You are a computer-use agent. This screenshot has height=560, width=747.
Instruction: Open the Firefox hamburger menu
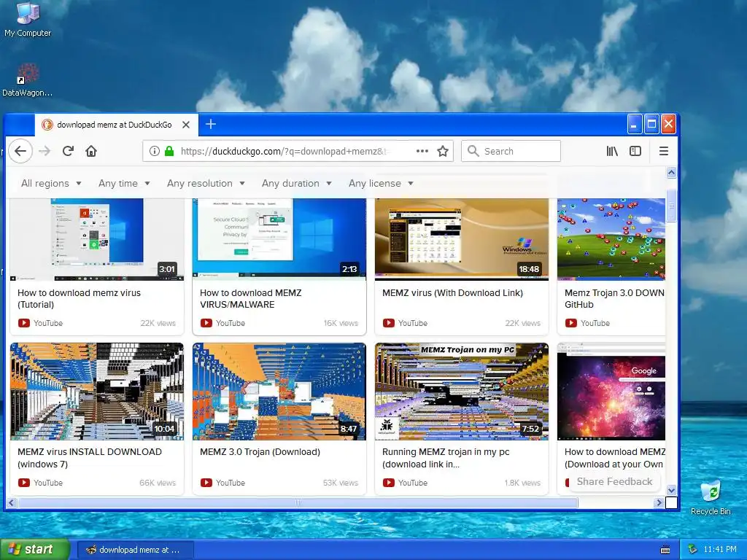click(x=664, y=152)
